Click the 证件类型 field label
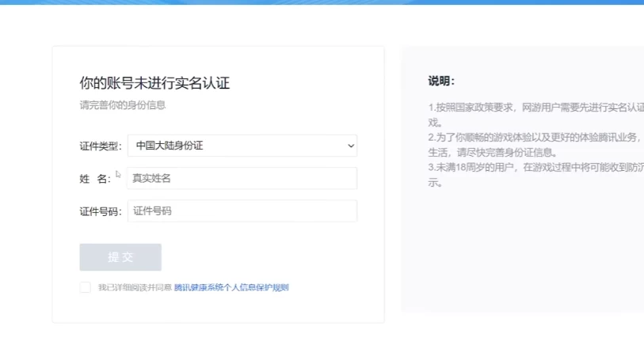This screenshot has height=341, width=644. point(101,146)
